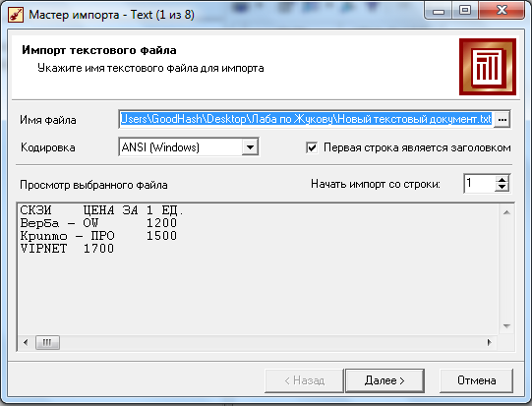532x406 pixels.
Task: Click the header line "СКЗИ ЦЕНА ЗА 1 ЕД."
Action: click(101, 210)
